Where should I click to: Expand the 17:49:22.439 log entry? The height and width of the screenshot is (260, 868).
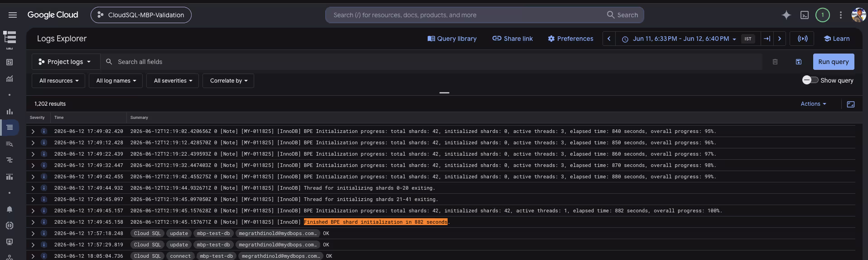point(33,154)
